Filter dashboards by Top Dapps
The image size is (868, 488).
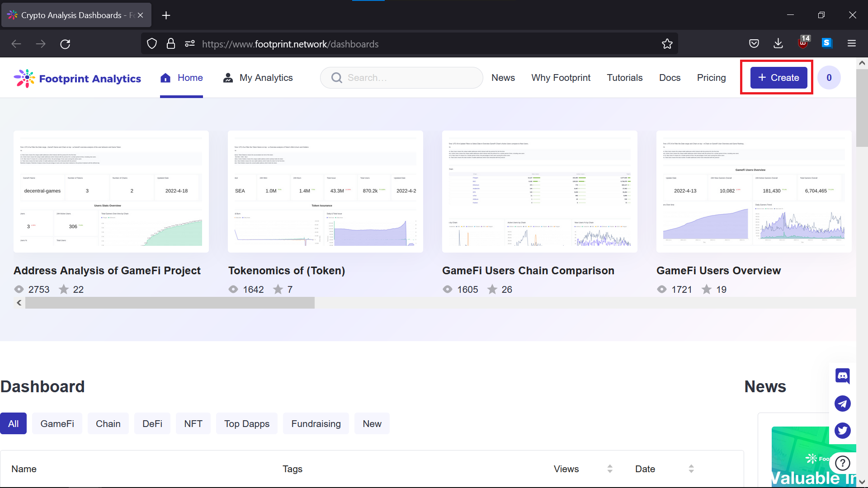[247, 424]
